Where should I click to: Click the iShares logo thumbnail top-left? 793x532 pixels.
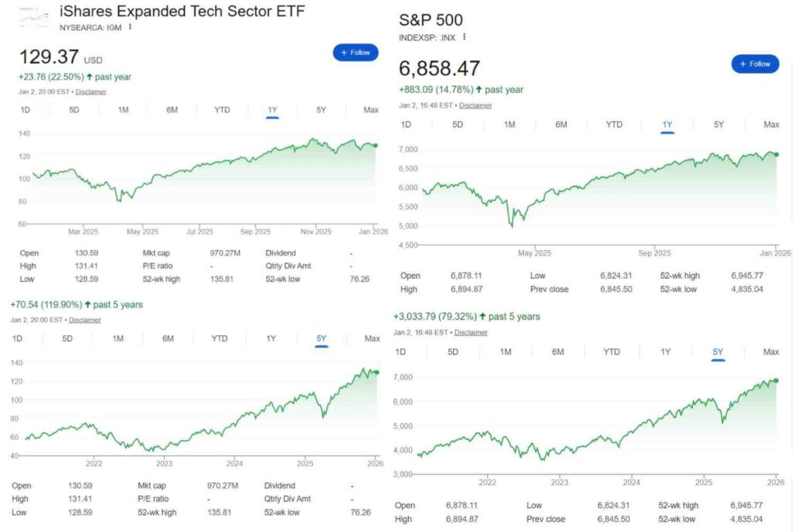32,16
